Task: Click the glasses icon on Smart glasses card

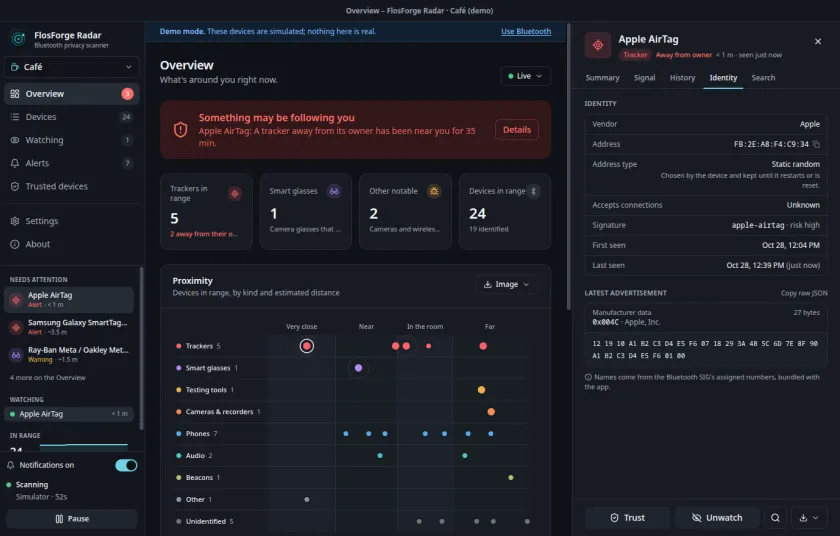Action: click(x=334, y=191)
